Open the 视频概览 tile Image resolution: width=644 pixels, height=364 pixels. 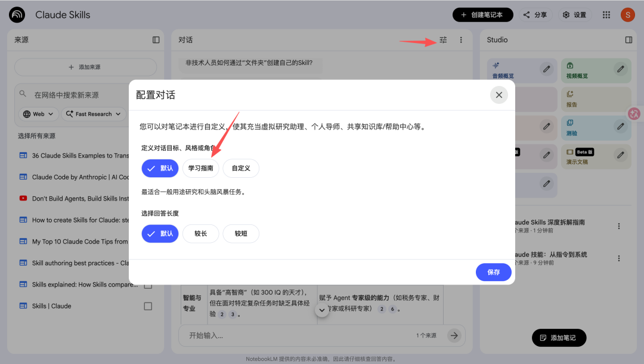(x=596, y=70)
